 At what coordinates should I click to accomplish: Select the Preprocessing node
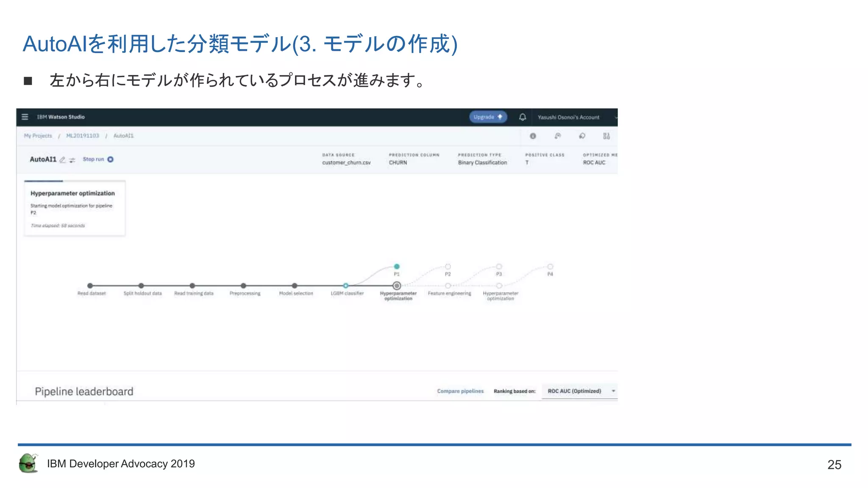click(243, 286)
